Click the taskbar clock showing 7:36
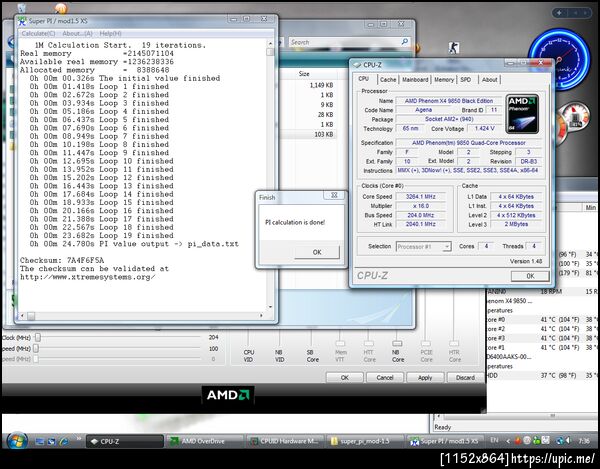600x469 pixels. coord(584,441)
